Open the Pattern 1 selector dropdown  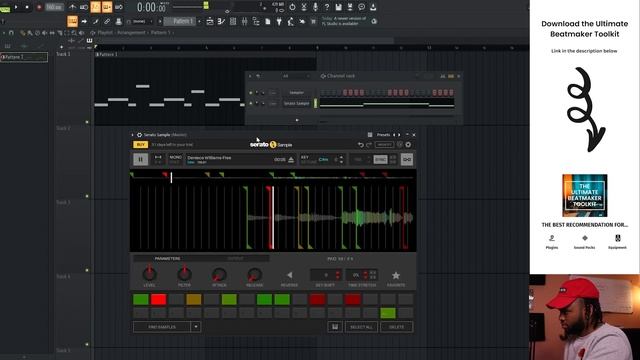click(x=180, y=21)
